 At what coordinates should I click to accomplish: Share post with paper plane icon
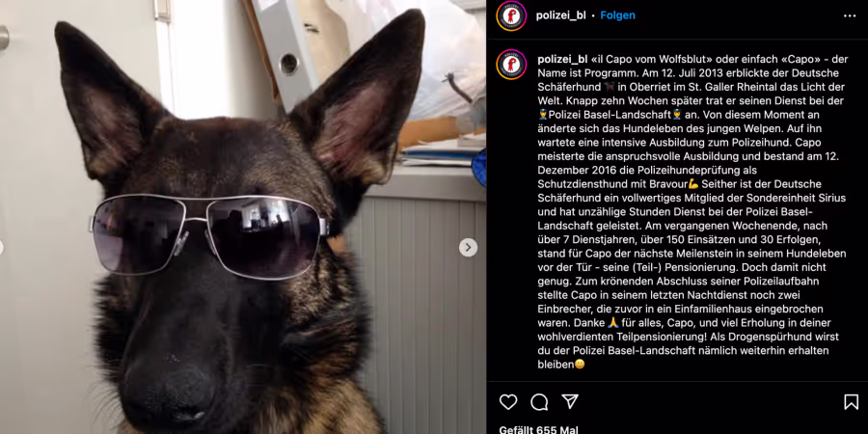tap(570, 402)
